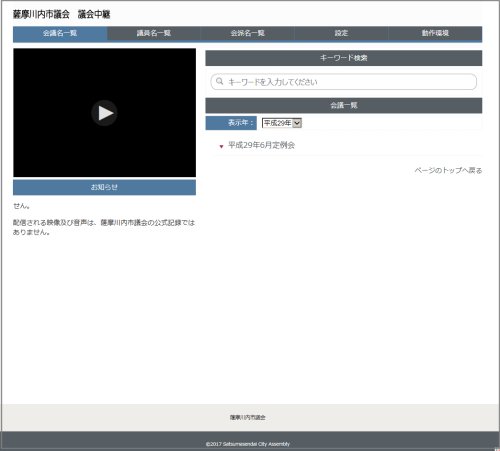The image size is (500, 451).
Task: Go to the 設定 tab
Action: (341, 33)
